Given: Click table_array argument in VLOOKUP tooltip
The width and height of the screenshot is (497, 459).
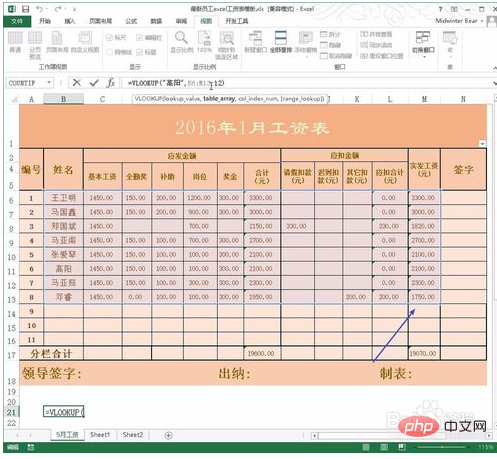Looking at the screenshot, I should [219, 99].
